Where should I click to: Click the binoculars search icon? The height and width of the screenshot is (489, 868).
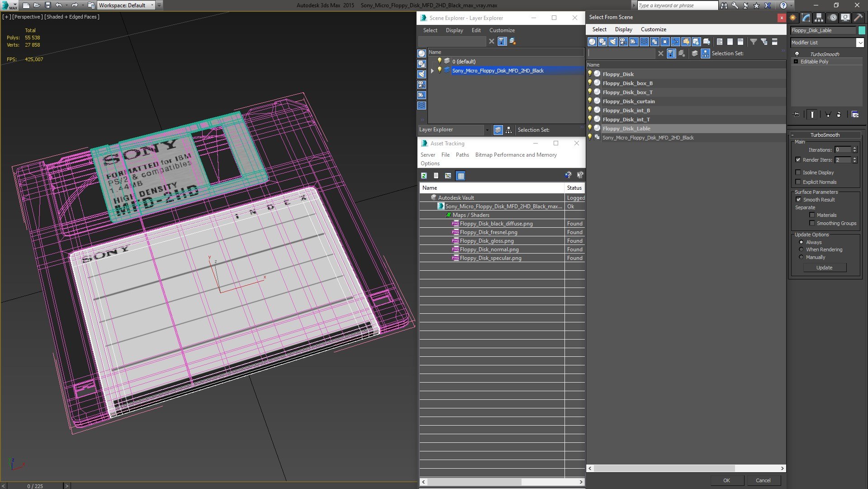point(724,5)
